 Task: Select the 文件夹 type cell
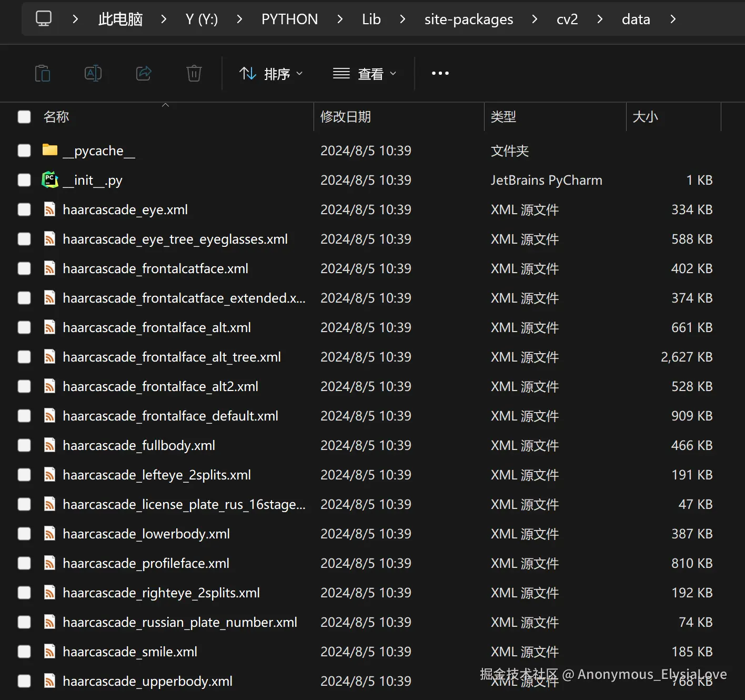tap(510, 151)
